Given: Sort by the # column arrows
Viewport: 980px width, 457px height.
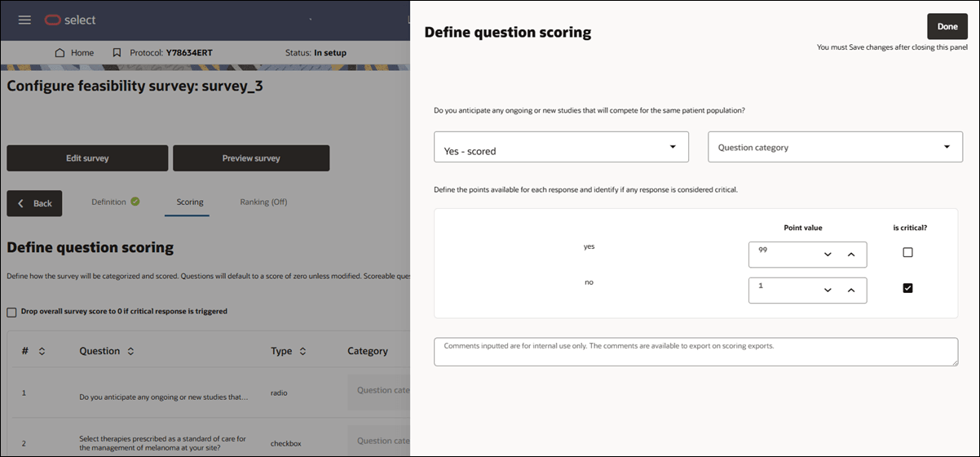Looking at the screenshot, I should pyautogui.click(x=42, y=351).
